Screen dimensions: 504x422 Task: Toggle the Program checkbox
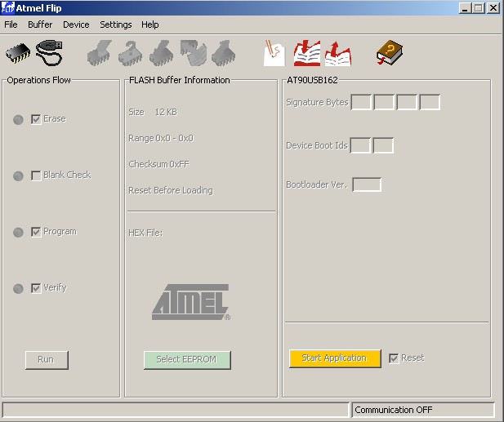[x=36, y=232]
